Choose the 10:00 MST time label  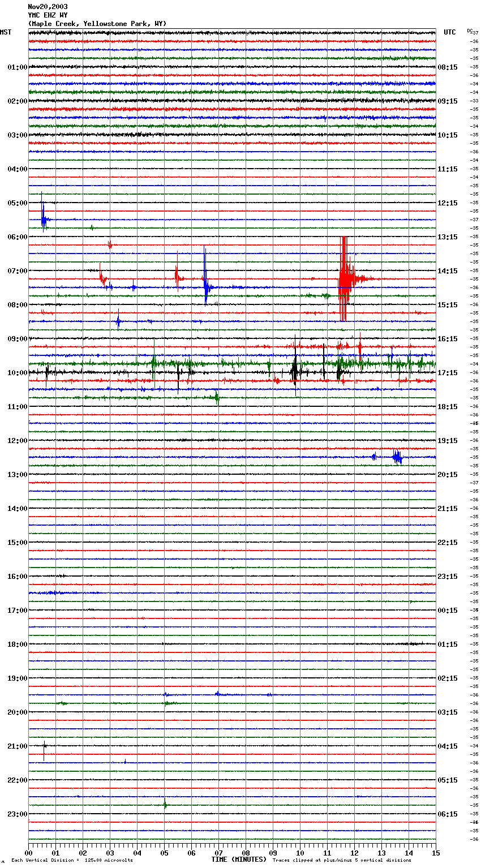tap(17, 373)
